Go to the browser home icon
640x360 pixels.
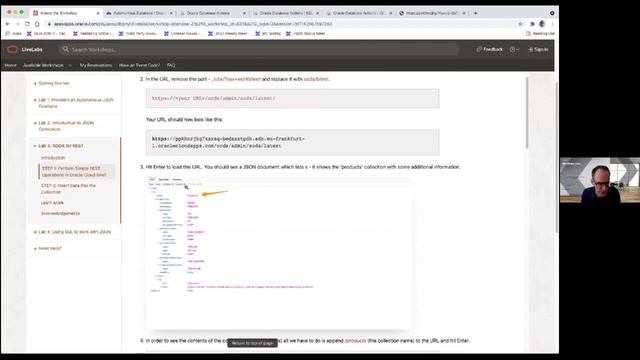coord(37,24)
